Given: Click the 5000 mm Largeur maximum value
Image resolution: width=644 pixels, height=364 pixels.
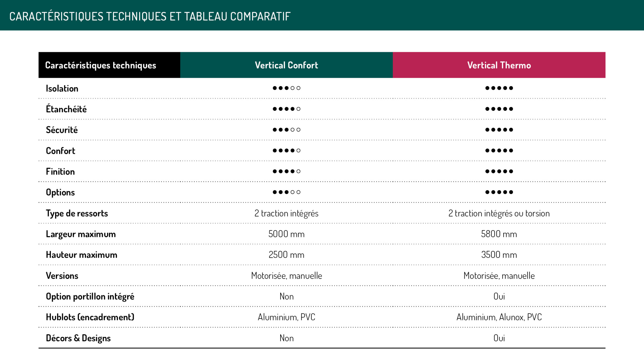Looking at the screenshot, I should (x=286, y=234).
